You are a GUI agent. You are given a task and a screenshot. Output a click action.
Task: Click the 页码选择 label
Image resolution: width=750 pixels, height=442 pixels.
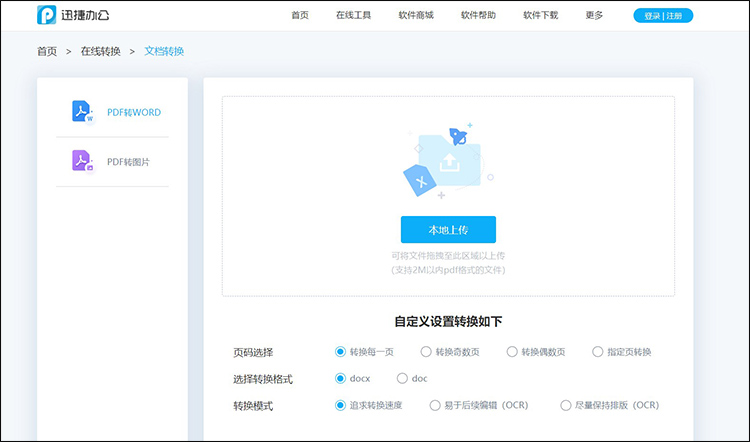pyautogui.click(x=253, y=353)
